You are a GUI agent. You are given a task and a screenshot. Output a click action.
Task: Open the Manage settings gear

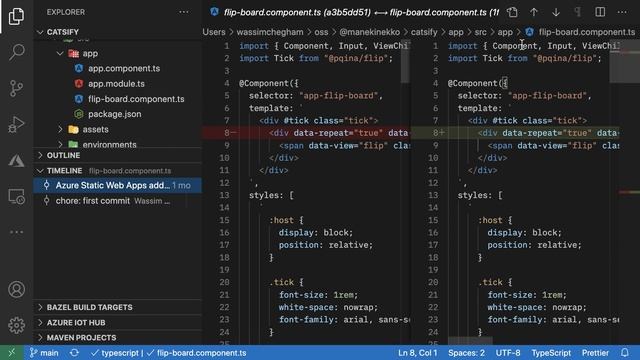tap(16, 325)
